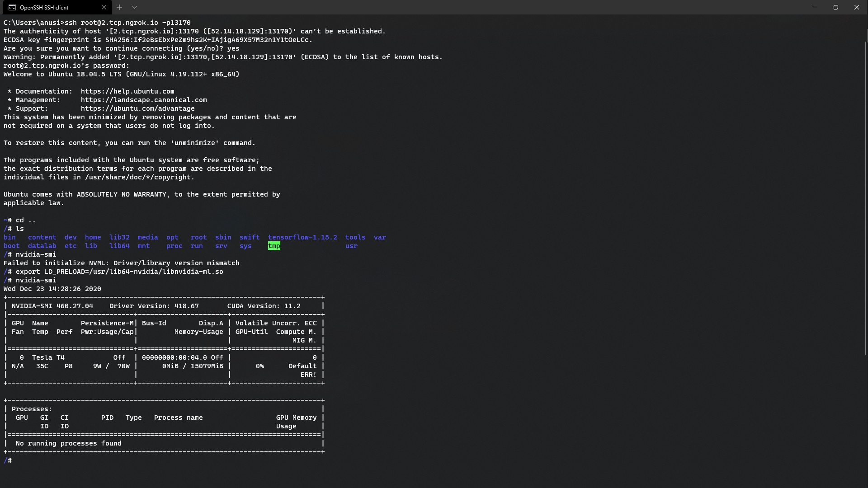Click the export LD_PRELOAD command line

(x=119, y=272)
